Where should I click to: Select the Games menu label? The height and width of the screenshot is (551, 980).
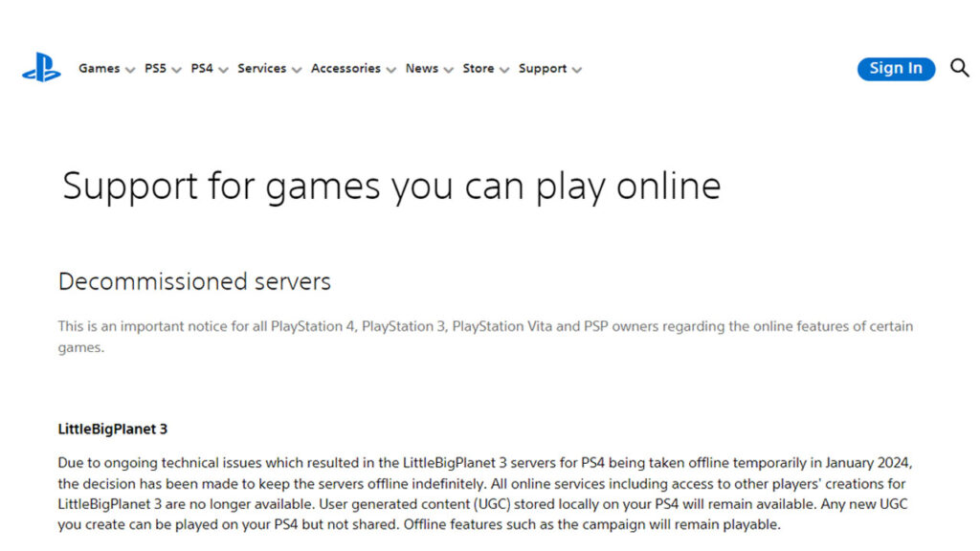[x=100, y=69]
